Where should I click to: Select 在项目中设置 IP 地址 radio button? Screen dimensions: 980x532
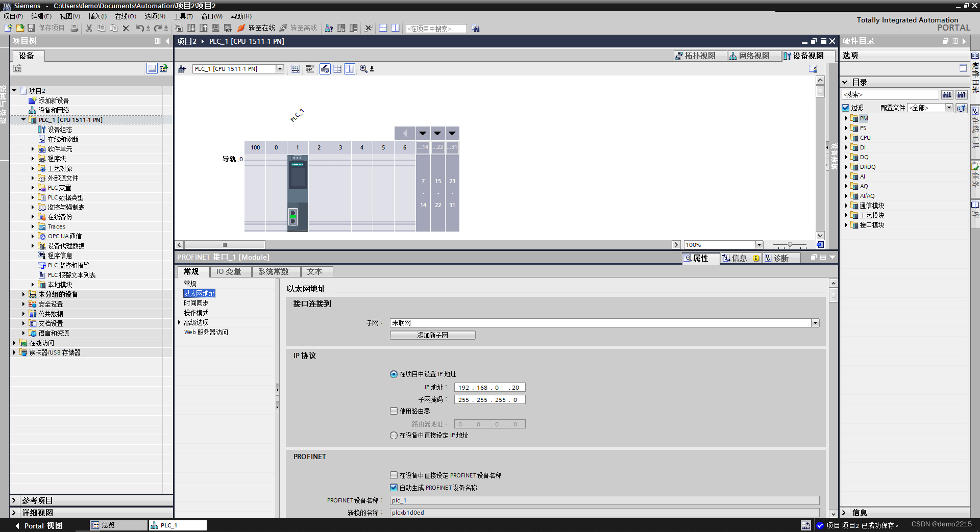[394, 374]
